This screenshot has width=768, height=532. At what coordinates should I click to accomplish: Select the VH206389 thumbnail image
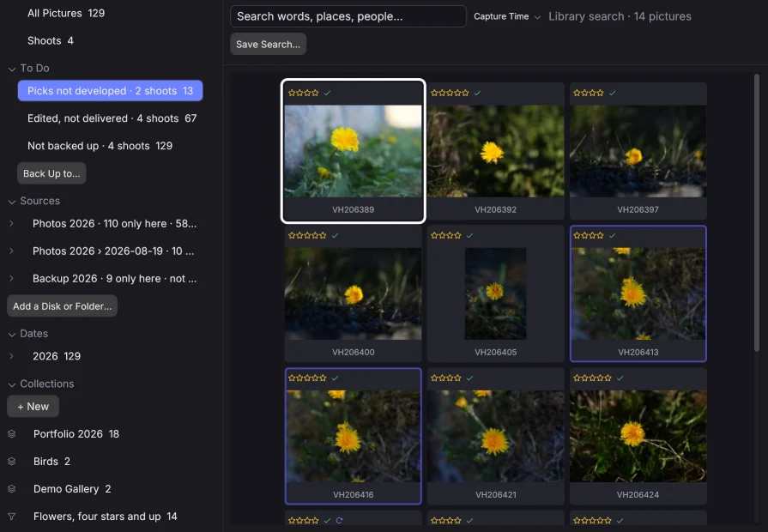point(354,151)
